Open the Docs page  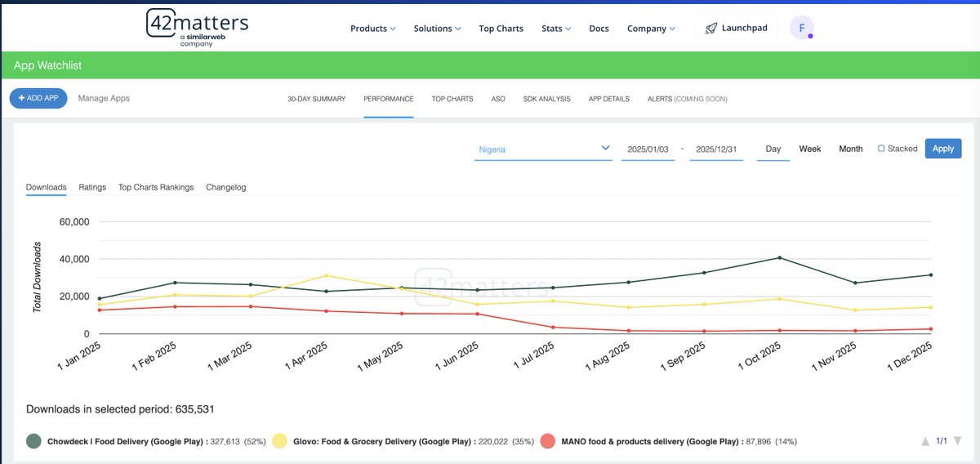599,28
